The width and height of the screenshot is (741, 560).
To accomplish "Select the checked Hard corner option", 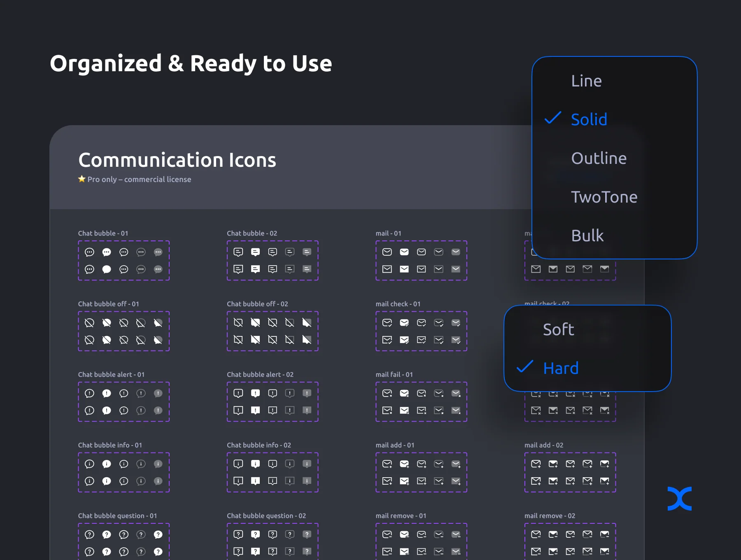I will coord(561,368).
